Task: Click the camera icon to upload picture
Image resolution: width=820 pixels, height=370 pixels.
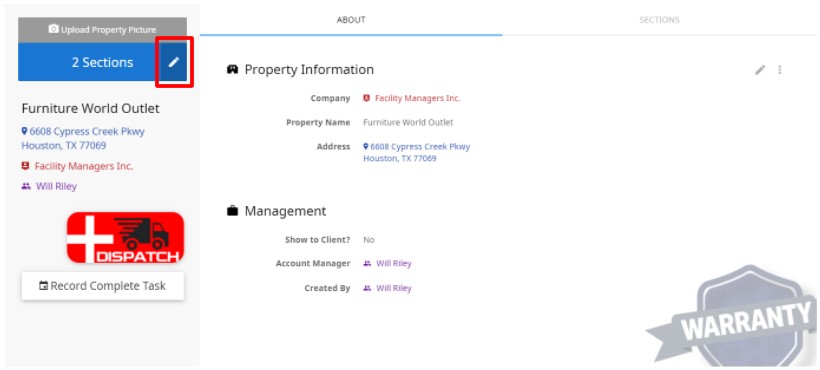Action: [x=53, y=29]
